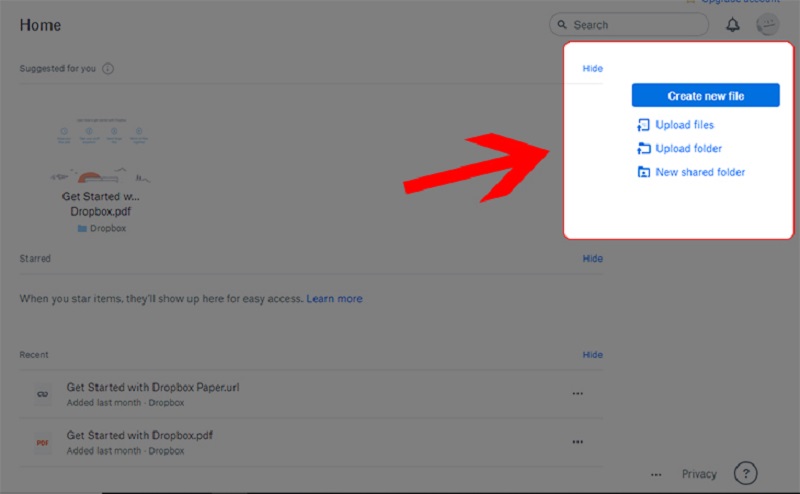Screen dimensions: 800x494
Task: Expand the footer ellipsis menu near Privacy
Action: click(656, 475)
